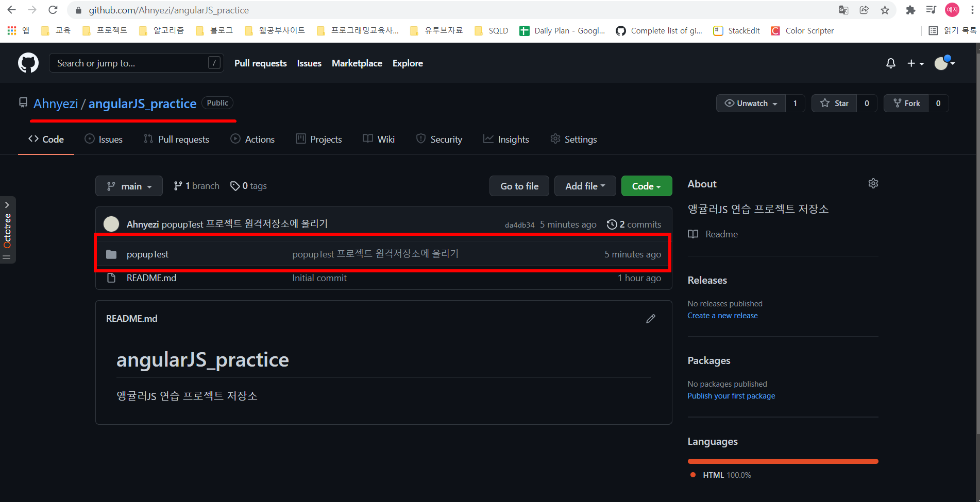Open the user avatar menu

[x=945, y=63]
